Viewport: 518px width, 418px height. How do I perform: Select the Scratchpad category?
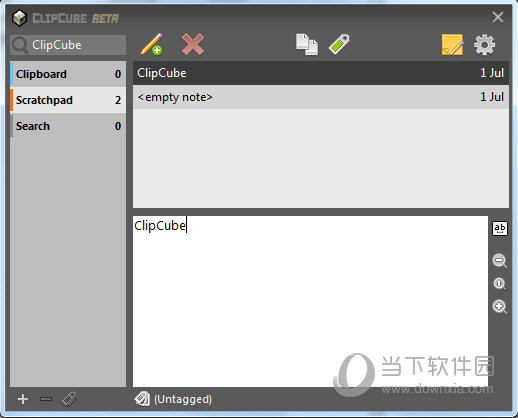point(68,100)
